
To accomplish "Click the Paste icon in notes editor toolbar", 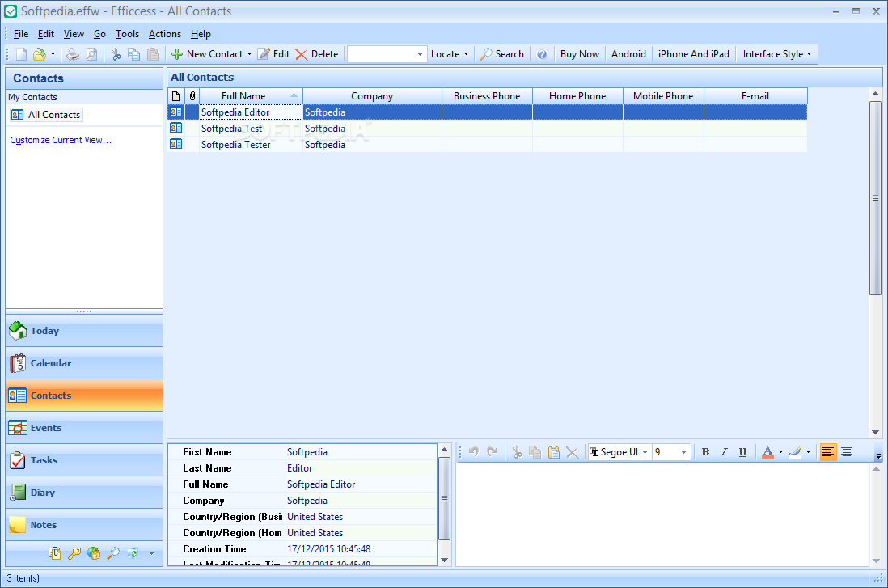I will click(x=554, y=452).
